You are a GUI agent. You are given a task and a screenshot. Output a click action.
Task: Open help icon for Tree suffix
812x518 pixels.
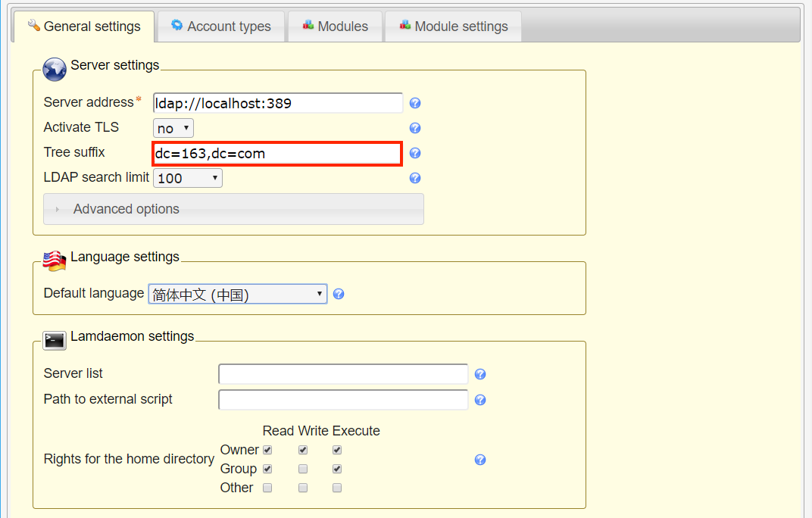pos(415,154)
